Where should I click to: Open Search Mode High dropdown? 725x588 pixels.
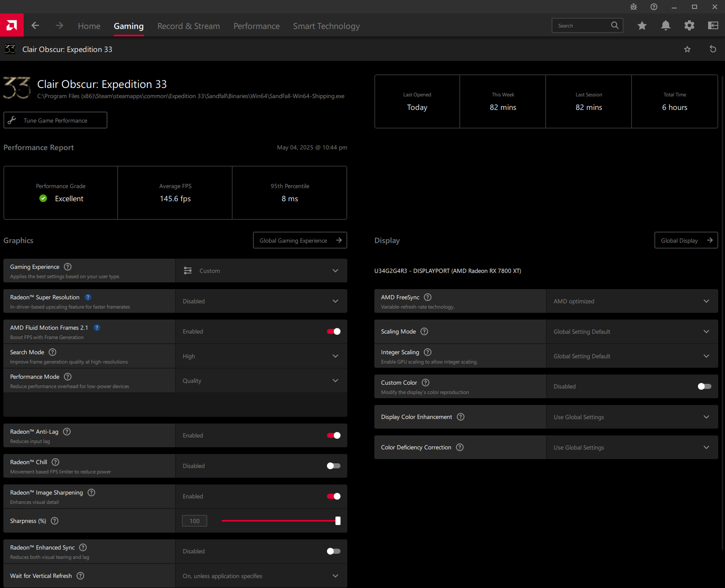pos(261,356)
